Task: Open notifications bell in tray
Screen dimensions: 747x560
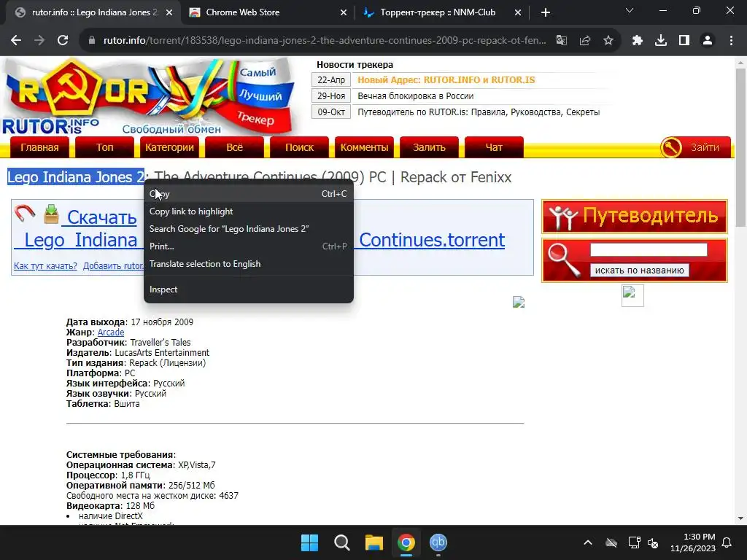Action: click(727, 542)
